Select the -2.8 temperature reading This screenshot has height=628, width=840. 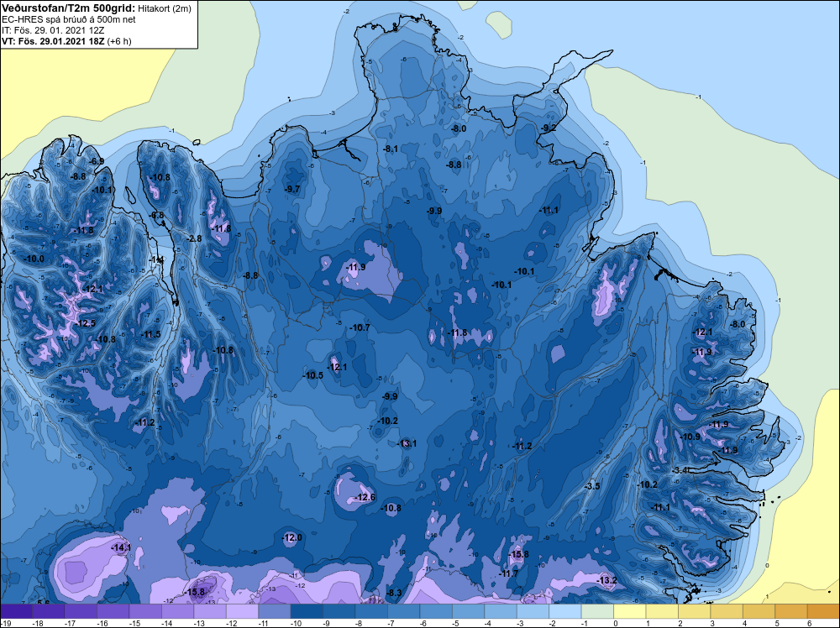tap(195, 238)
